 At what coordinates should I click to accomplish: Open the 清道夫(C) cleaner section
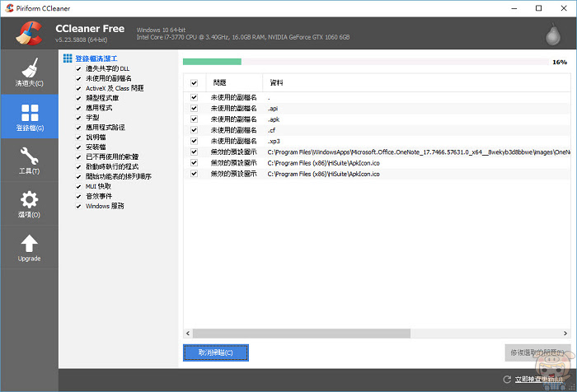[29, 72]
